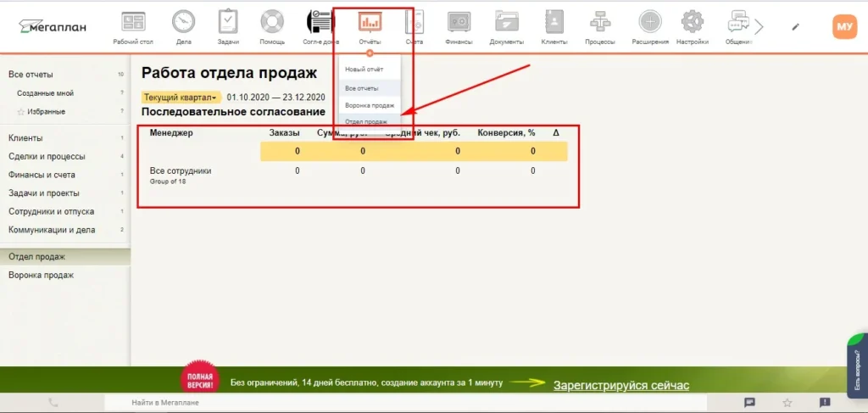Open the Текущий квартал period dropdown
This screenshot has width=868, height=413.
pyautogui.click(x=181, y=98)
